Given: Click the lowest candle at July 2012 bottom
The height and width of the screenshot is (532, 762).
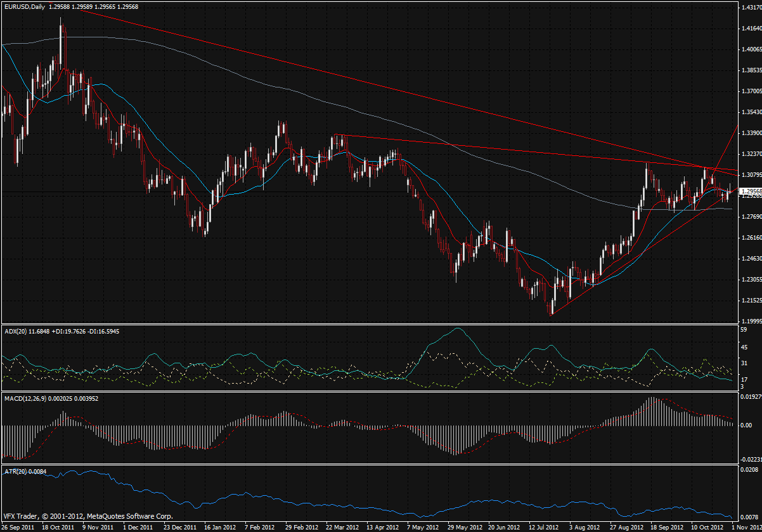Looking at the screenshot, I should [552, 312].
